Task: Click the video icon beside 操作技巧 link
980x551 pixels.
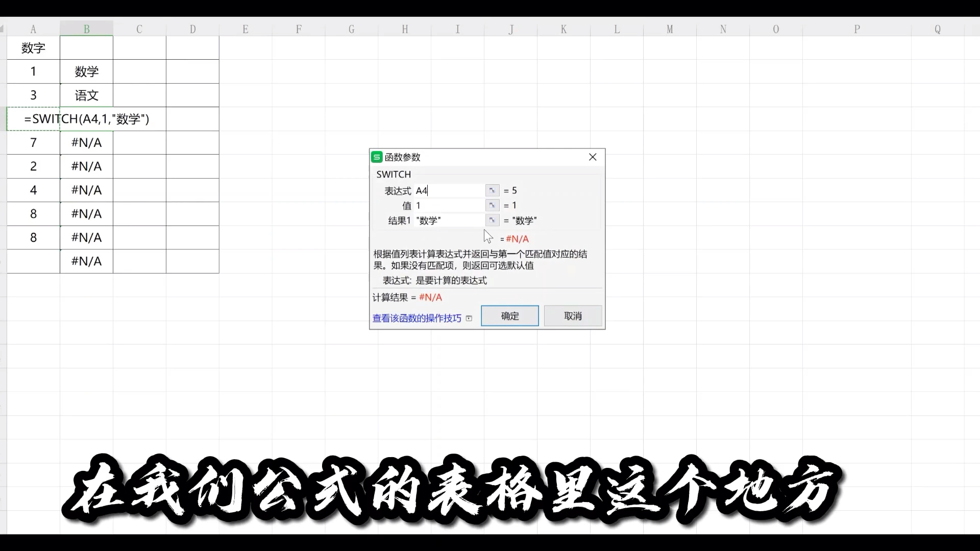Action: [469, 318]
